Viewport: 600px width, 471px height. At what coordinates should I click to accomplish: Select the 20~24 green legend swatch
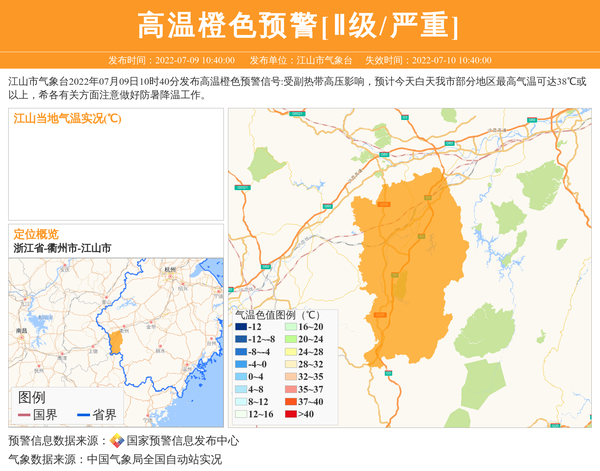pos(291,339)
